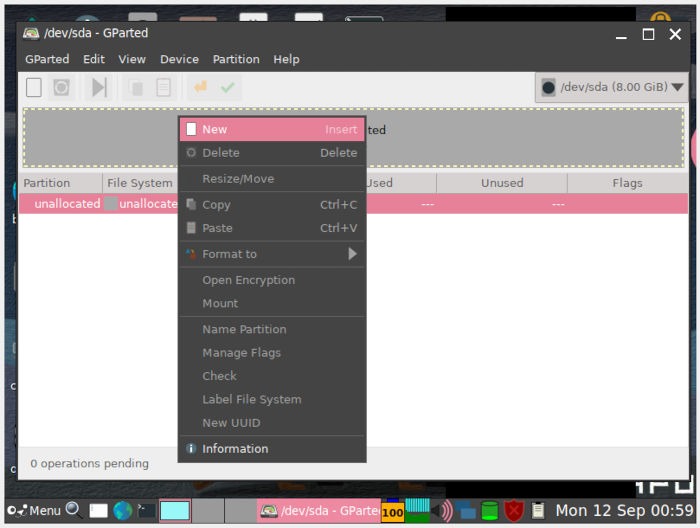Screen dimensions: 700x528
Task: Click the Information icon in context menu
Action: coord(191,449)
